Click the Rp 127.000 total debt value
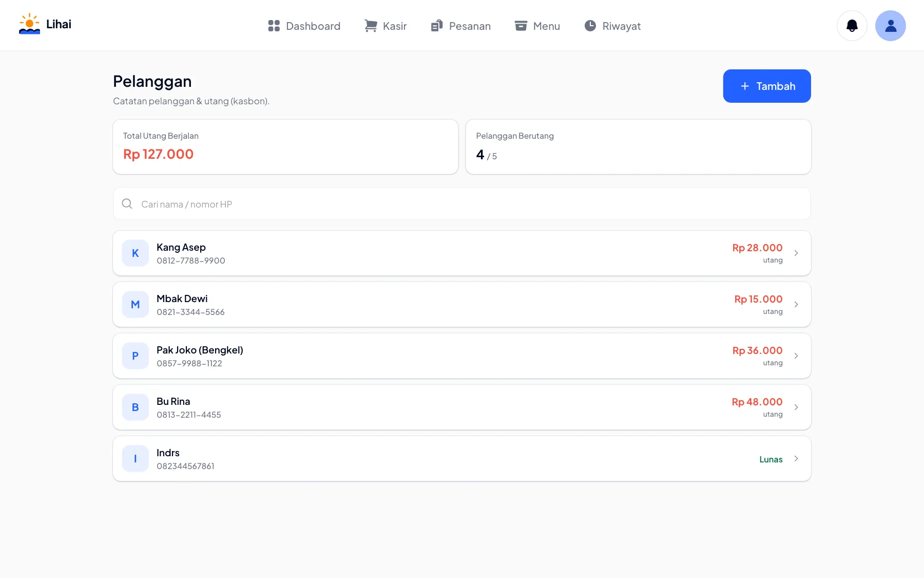 [x=158, y=154]
